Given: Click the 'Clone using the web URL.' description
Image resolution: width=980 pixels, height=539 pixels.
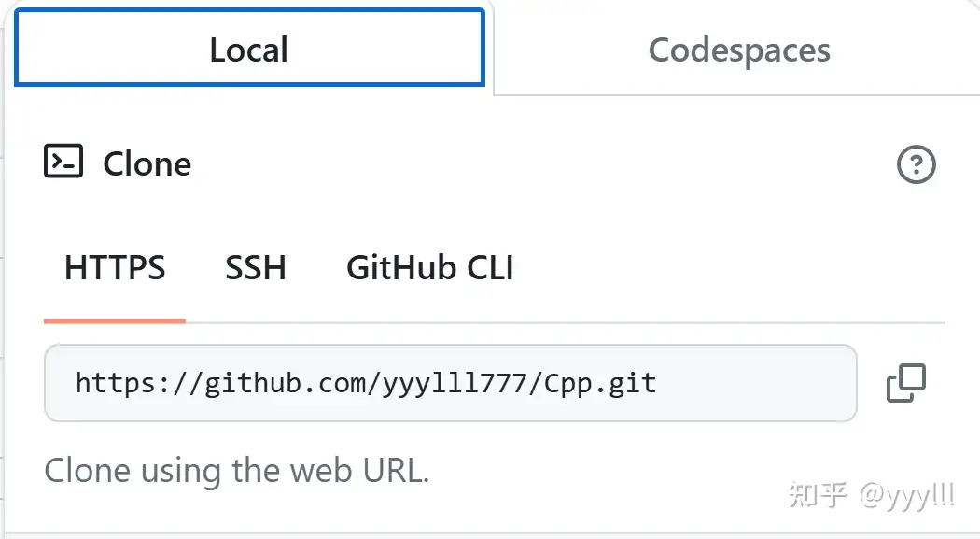Looking at the screenshot, I should point(237,470).
